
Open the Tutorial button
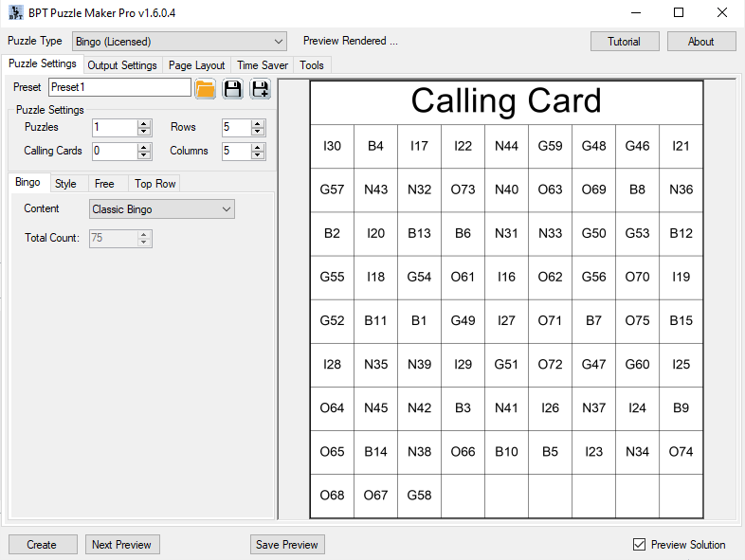click(x=625, y=42)
